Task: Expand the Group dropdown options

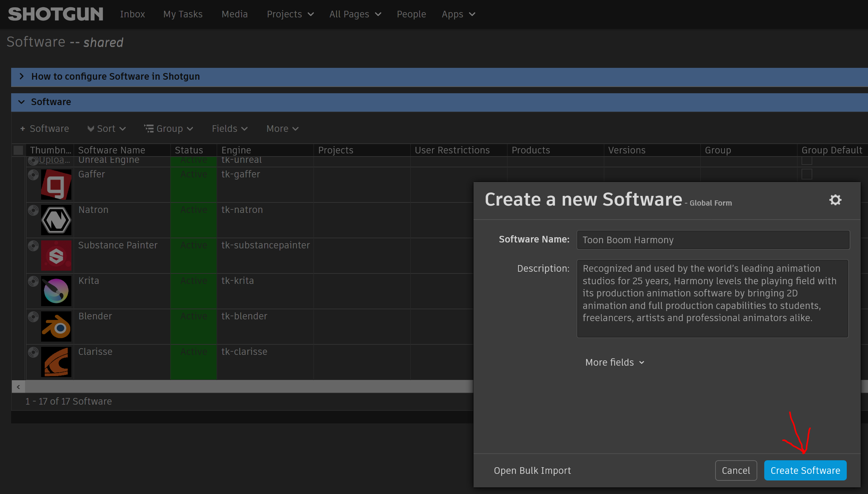Action: point(168,128)
